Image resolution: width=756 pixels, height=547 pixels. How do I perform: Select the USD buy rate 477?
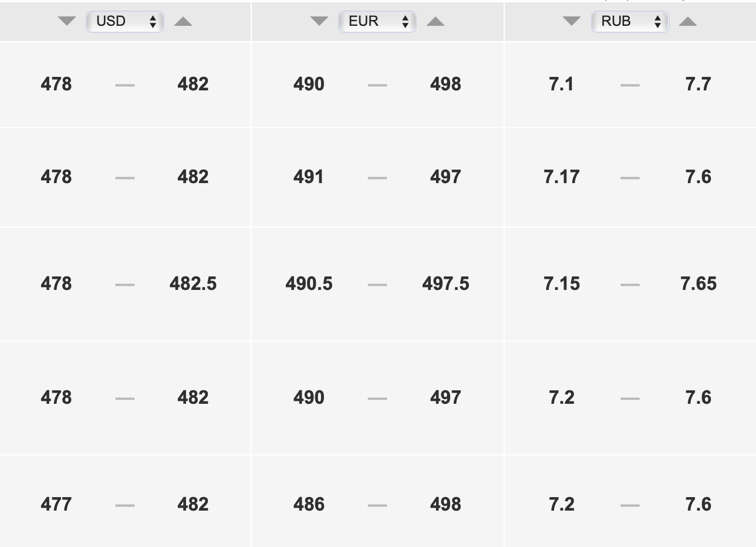pyautogui.click(x=56, y=504)
